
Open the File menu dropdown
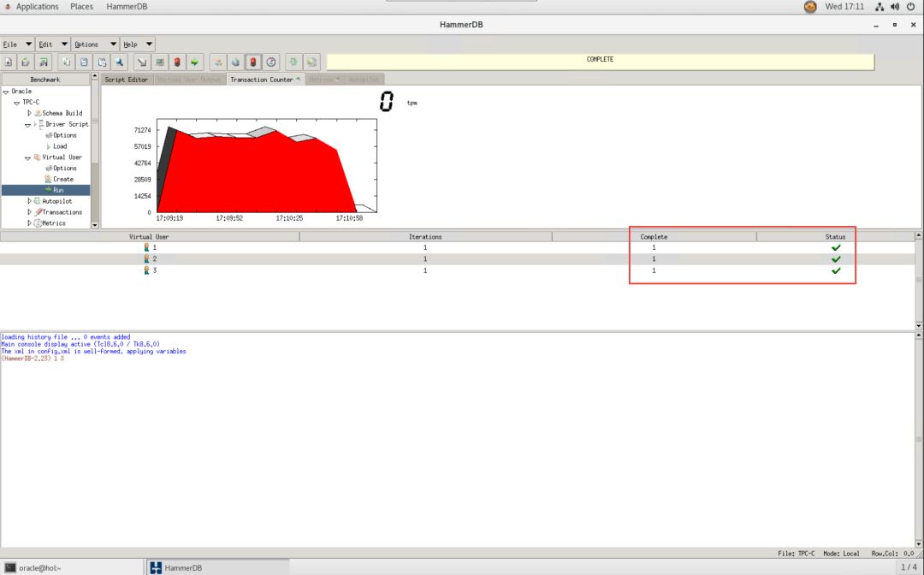click(x=17, y=44)
